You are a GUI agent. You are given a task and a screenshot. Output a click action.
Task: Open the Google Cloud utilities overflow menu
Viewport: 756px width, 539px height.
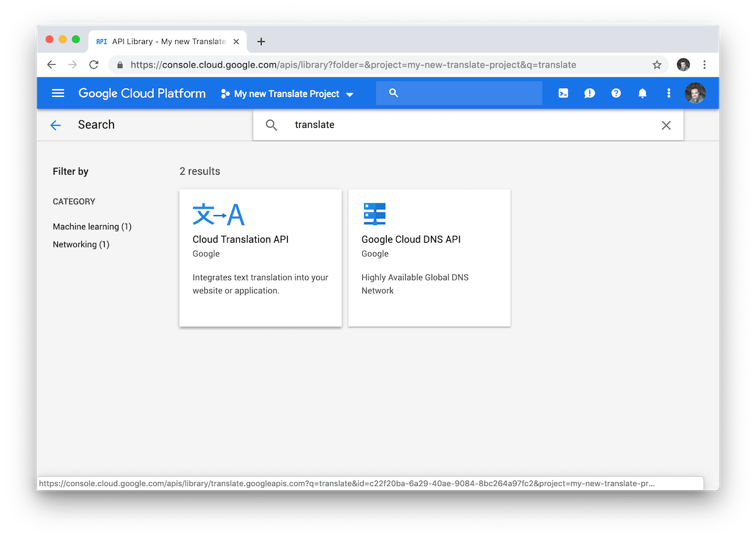point(668,93)
